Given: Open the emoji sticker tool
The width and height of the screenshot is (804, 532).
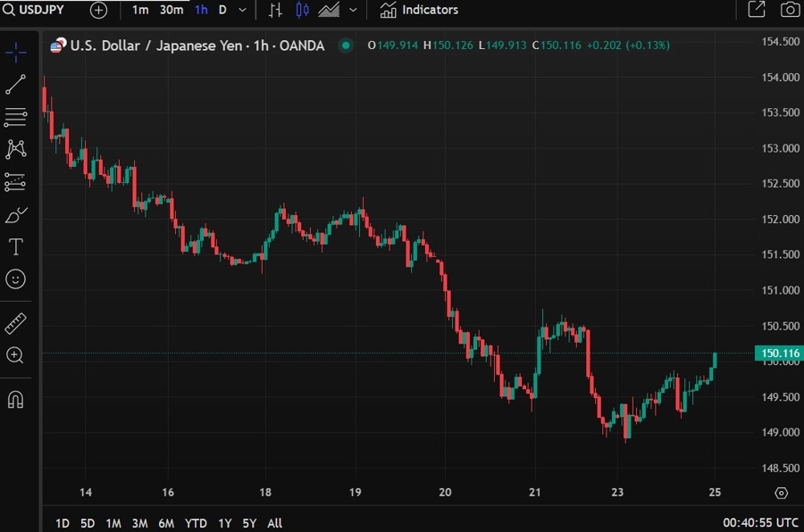Looking at the screenshot, I should tap(15, 278).
